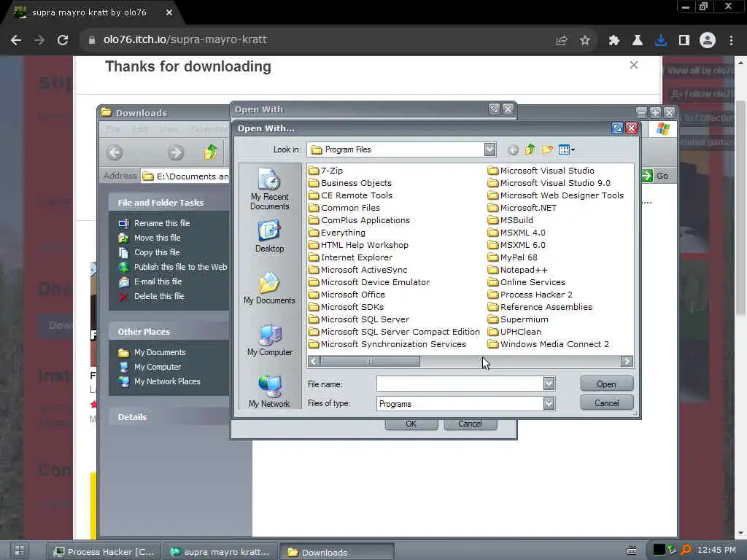Viewport: 747px width, 560px height.
Task: Open the View Menu icon in dialog
Action: tap(566, 150)
